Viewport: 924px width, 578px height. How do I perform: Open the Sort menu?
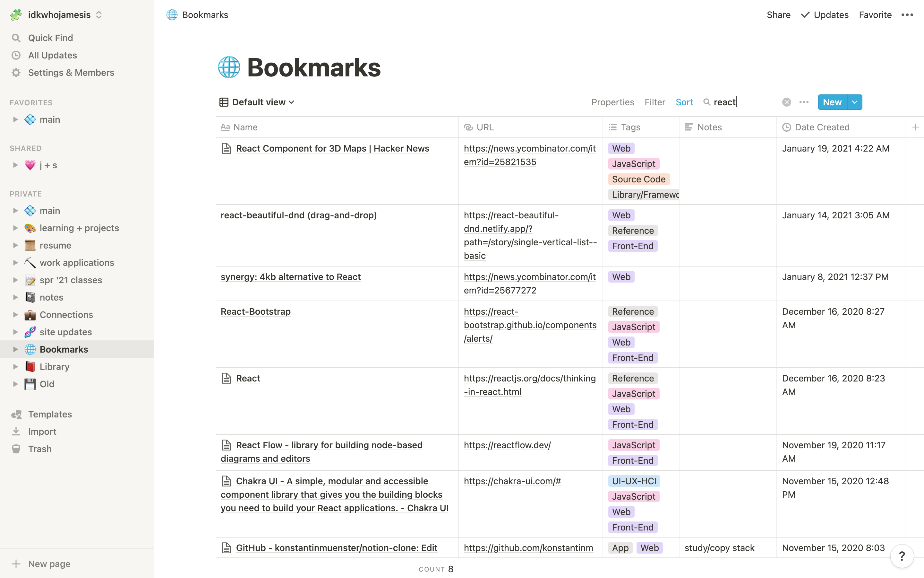tap(684, 102)
